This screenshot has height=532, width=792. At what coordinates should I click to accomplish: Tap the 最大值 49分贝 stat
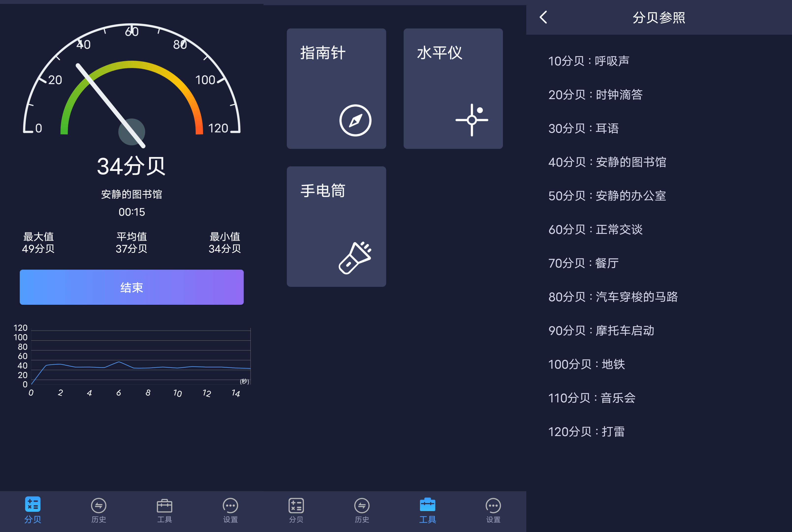pos(38,243)
